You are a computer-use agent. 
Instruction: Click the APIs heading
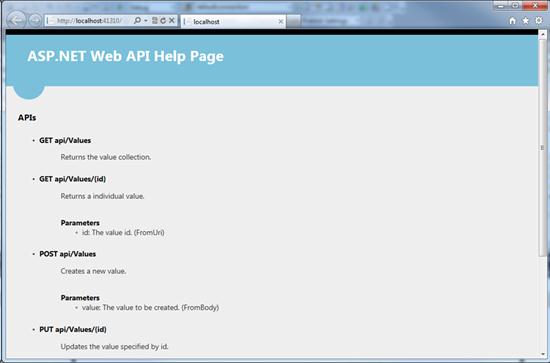[x=27, y=118]
